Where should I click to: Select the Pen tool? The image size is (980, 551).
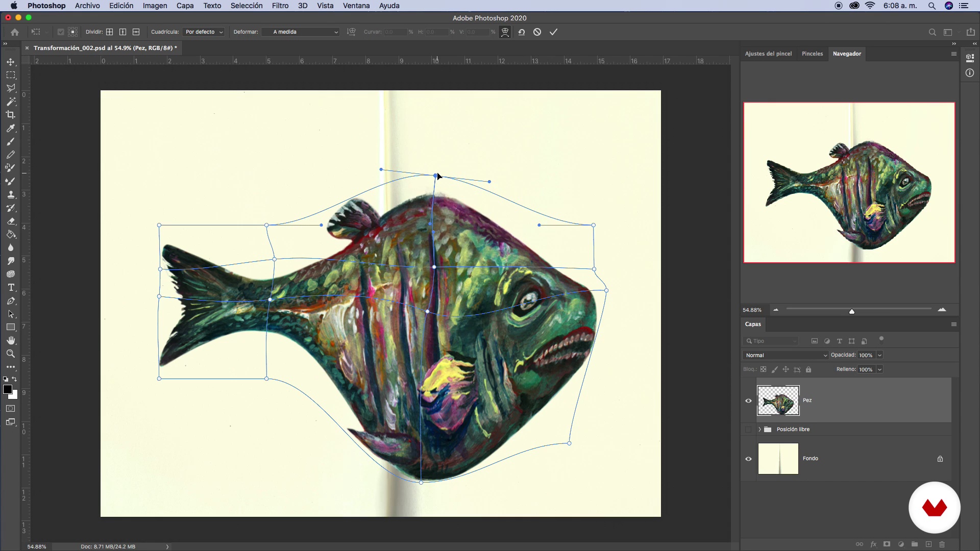click(11, 300)
